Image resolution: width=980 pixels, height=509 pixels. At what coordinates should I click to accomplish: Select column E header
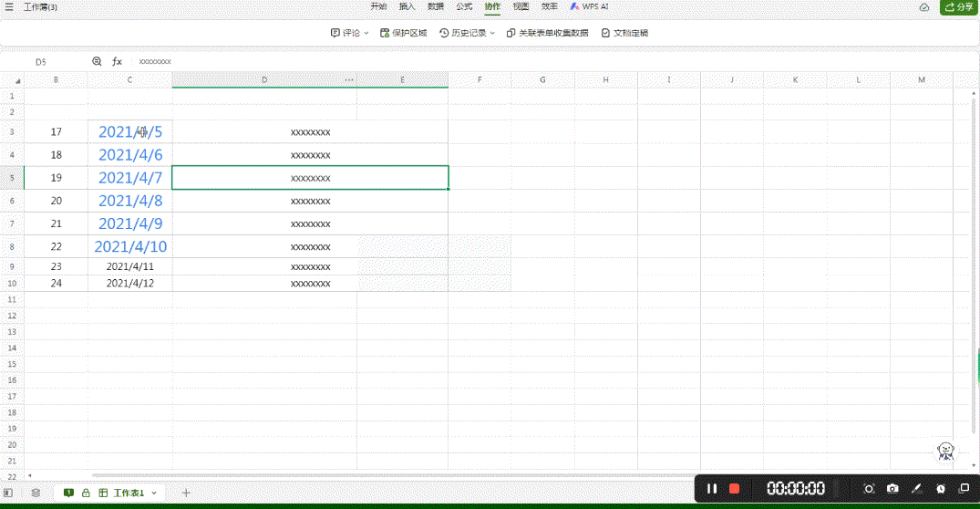tap(403, 80)
